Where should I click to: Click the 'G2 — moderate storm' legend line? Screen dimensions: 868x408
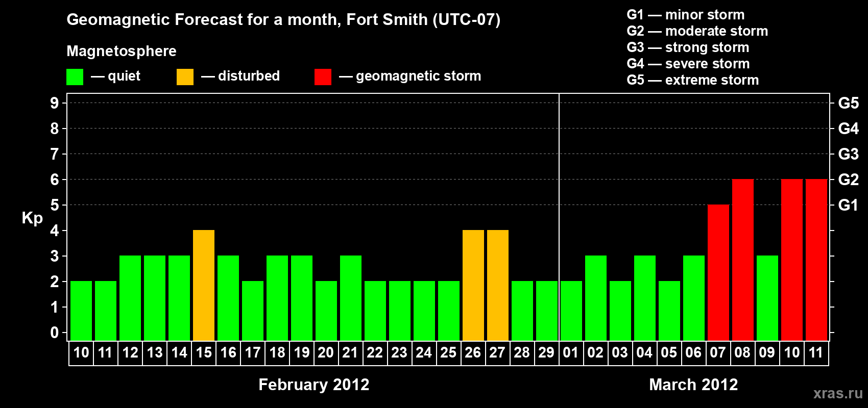point(697,31)
